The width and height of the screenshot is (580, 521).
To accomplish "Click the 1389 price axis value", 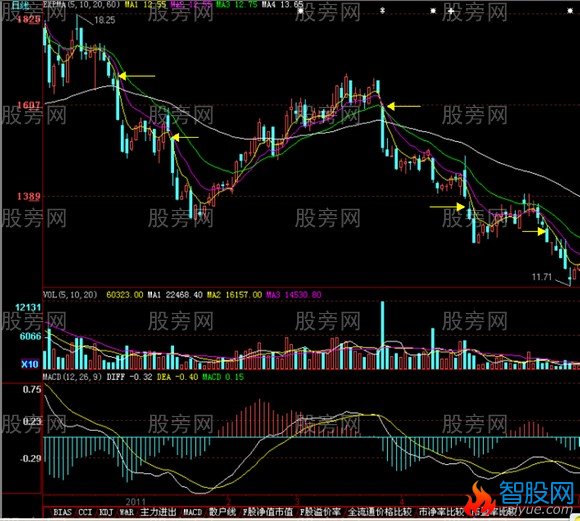I will coord(28,196).
